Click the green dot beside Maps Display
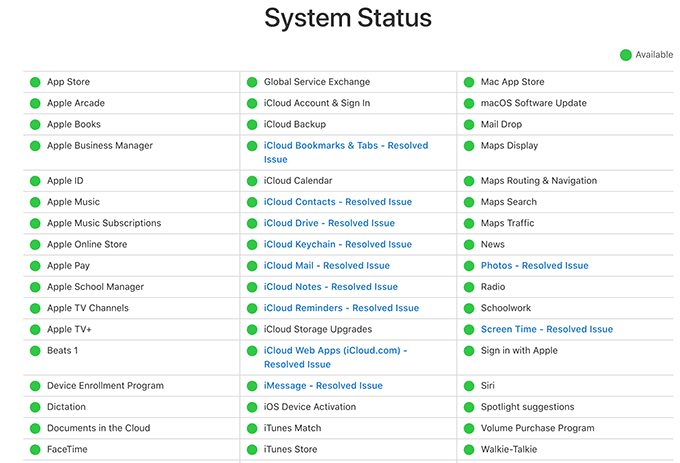 pyautogui.click(x=469, y=146)
